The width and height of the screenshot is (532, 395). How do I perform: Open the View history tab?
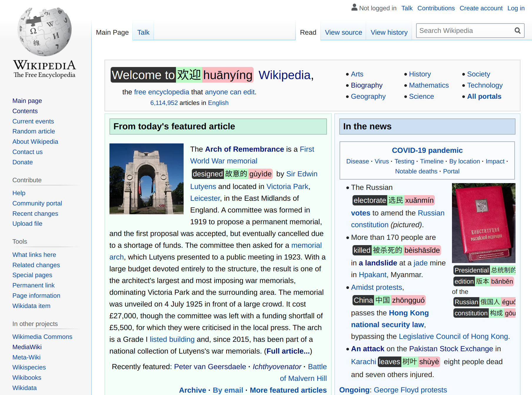389,32
